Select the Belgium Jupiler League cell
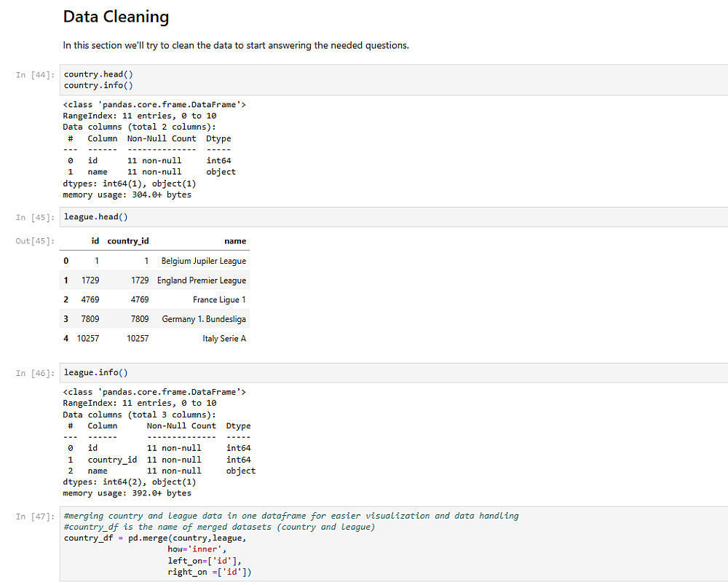This screenshot has height=585, width=728. (x=204, y=261)
